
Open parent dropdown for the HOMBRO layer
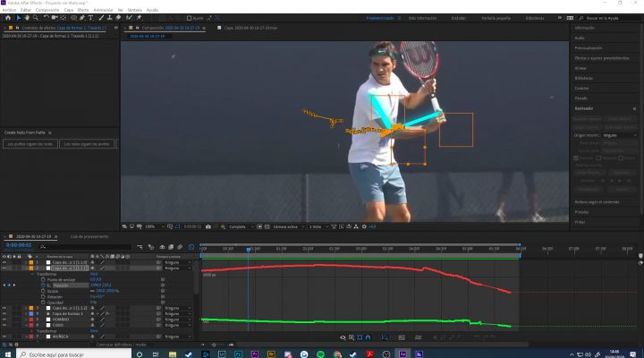(x=177, y=320)
